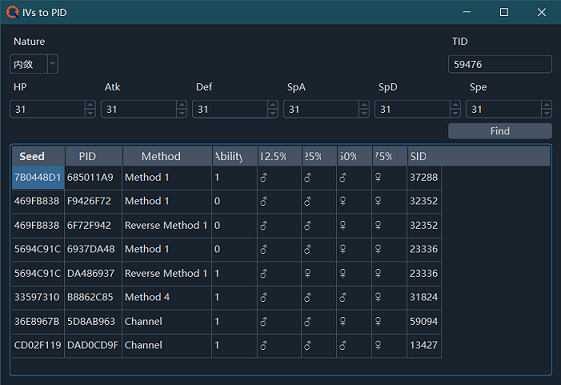Select PID cell B8862C85
Screen dimensions: 561x385
(93, 297)
